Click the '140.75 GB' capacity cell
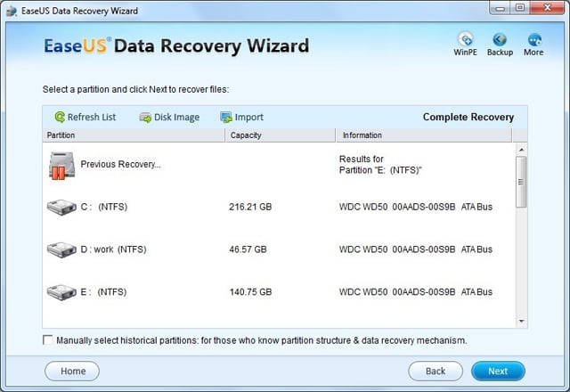Viewport: 570px width, 392px height. [250, 292]
